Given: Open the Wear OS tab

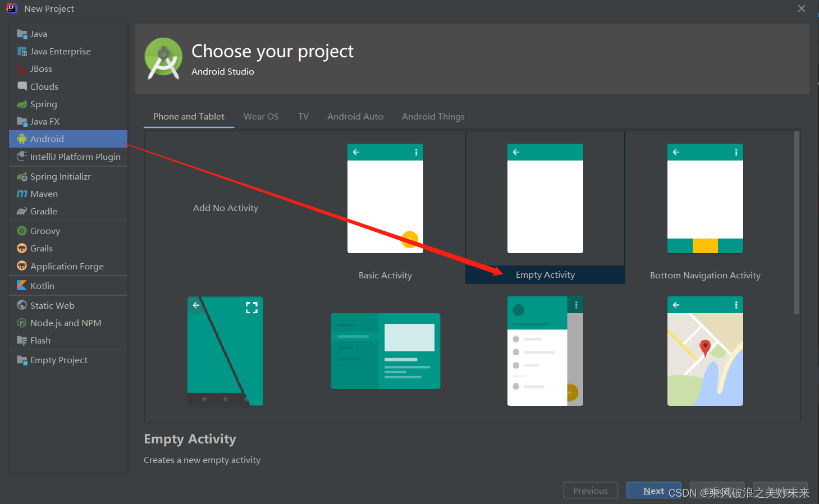Looking at the screenshot, I should pos(261,117).
